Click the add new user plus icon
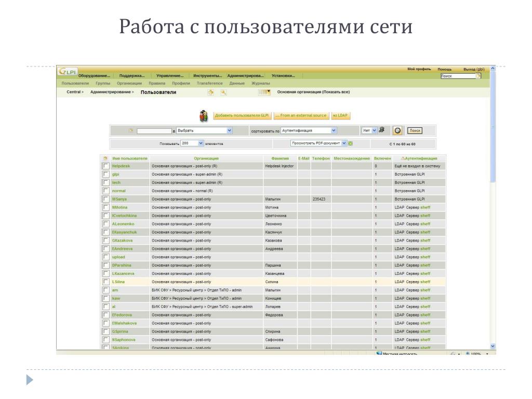Image resolution: width=532 pixels, height=399 pixels. click(211, 92)
